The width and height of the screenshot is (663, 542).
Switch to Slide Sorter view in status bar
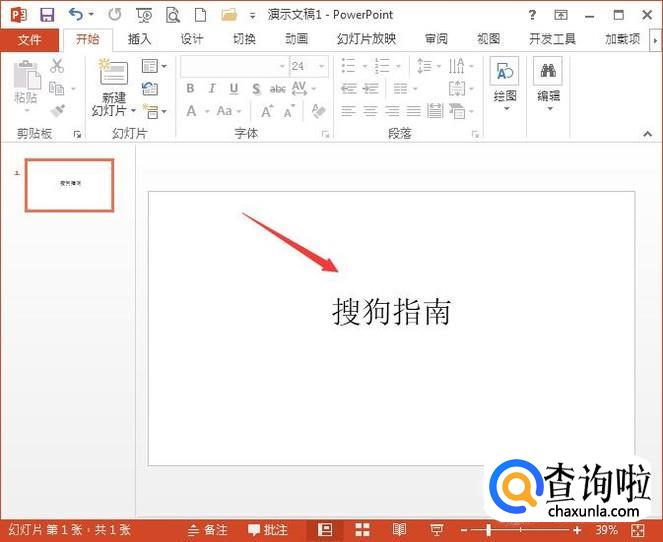tap(362, 529)
